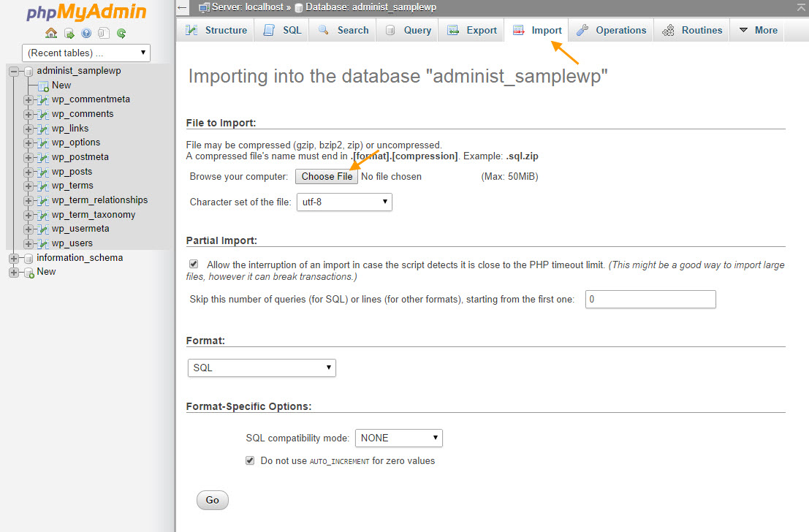Click the administ_samplewp database icon
The width and height of the screenshot is (809, 532).
coord(29,71)
